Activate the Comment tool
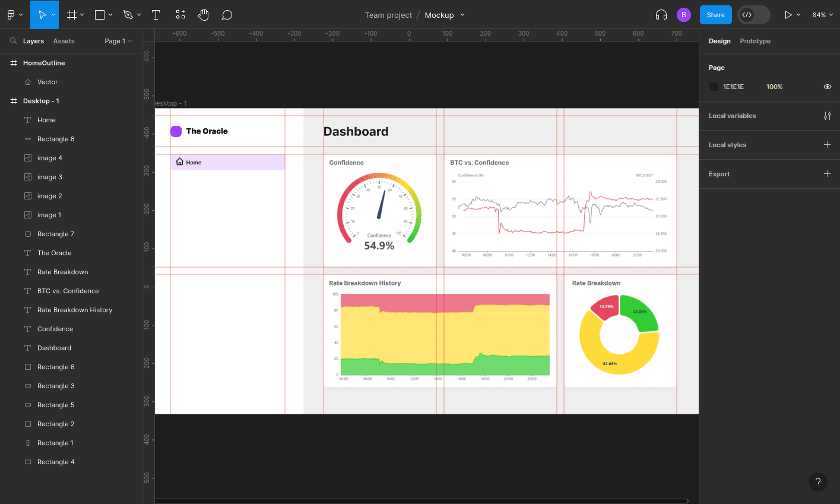 click(227, 15)
